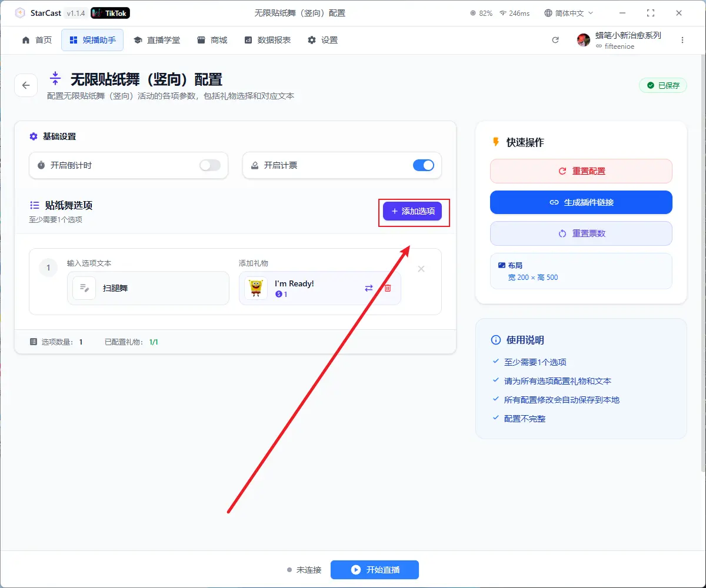
Task: Enable the 开启倒计时 countdown toggle
Action: tap(210, 166)
